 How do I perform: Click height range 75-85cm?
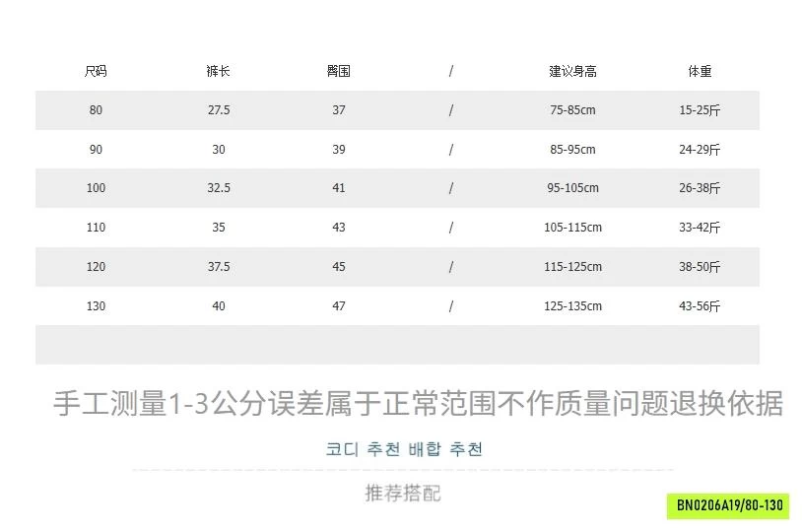pos(572,110)
